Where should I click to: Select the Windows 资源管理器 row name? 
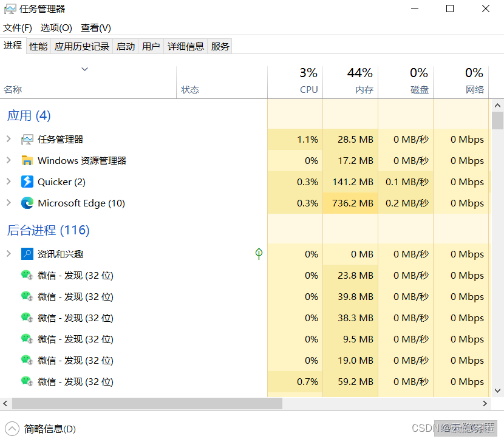[82, 160]
